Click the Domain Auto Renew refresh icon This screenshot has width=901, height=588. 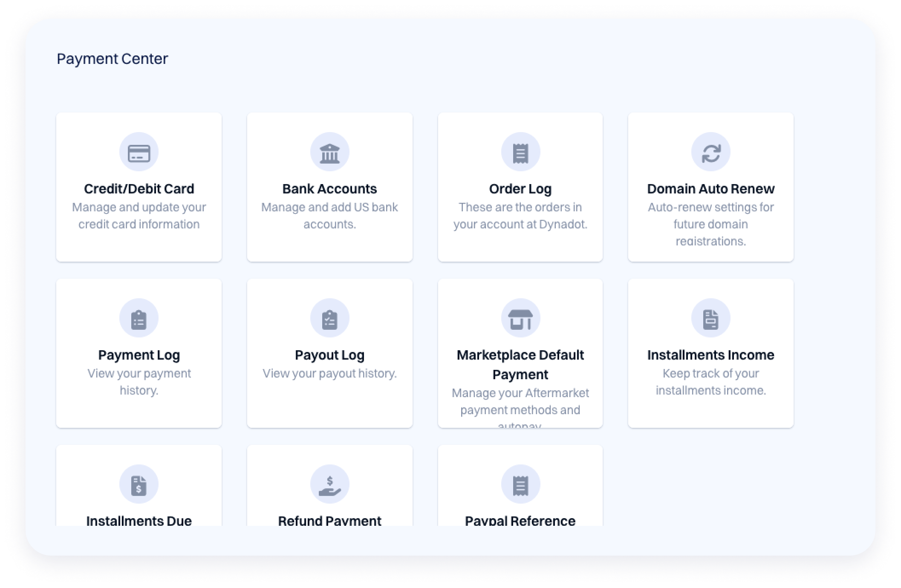point(710,152)
